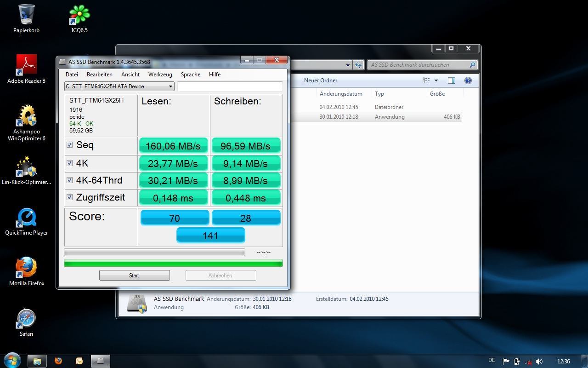Launch Ashampoo WinOptimizer 6 shortcut
Image resolution: width=588 pixels, height=368 pixels.
coord(26,123)
